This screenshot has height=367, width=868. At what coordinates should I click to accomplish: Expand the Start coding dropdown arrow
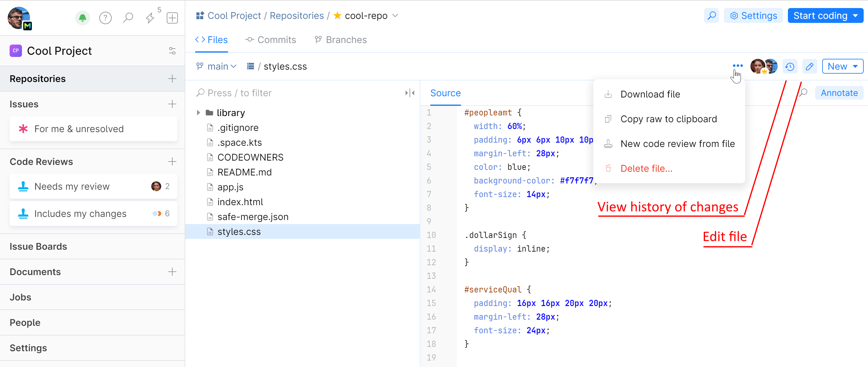pyautogui.click(x=856, y=16)
